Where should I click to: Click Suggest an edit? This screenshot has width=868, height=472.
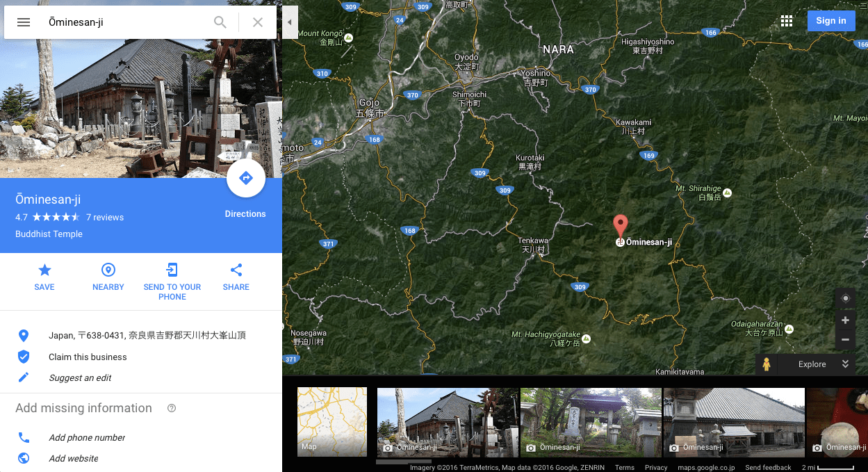point(80,378)
